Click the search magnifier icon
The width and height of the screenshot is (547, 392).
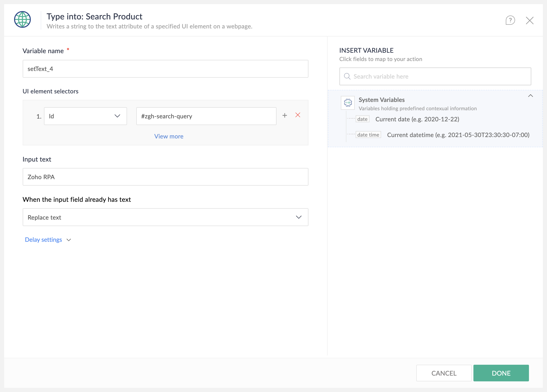347,76
